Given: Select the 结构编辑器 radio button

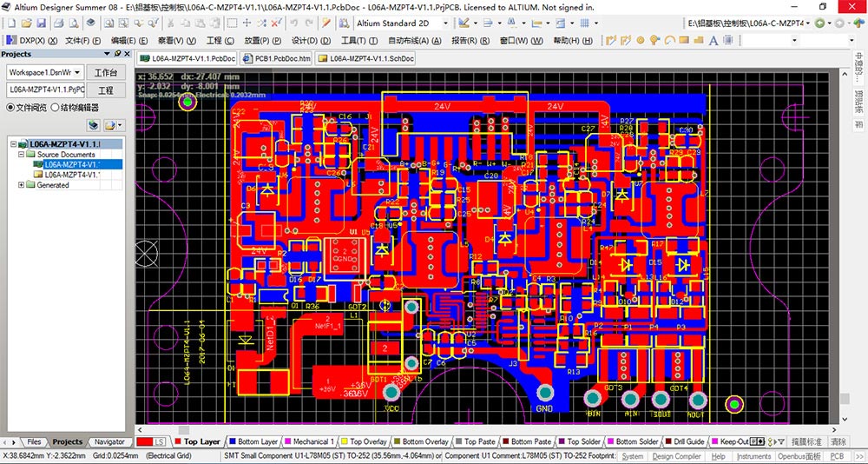Looking at the screenshot, I should [x=55, y=108].
